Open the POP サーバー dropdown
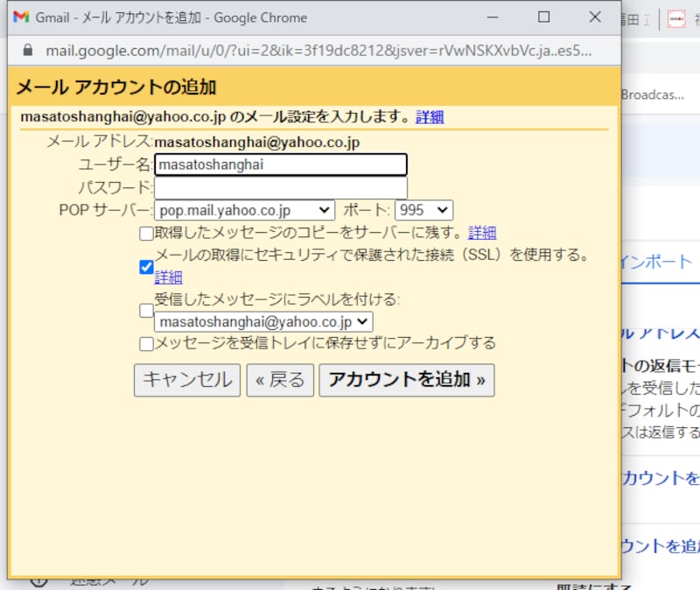Screen dimensions: 700x590 click(x=244, y=210)
